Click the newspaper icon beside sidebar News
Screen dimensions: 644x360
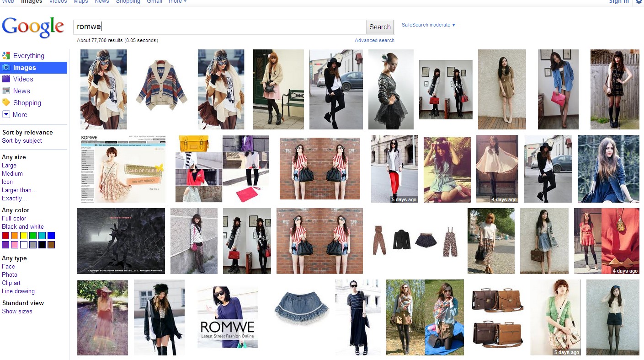click(6, 91)
